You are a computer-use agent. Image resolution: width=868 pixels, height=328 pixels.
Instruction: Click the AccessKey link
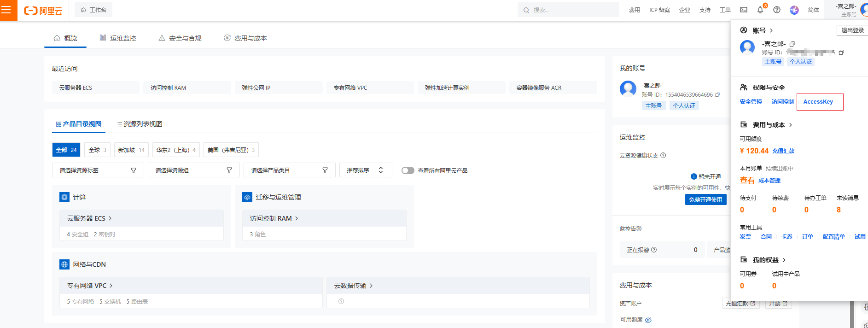point(818,102)
